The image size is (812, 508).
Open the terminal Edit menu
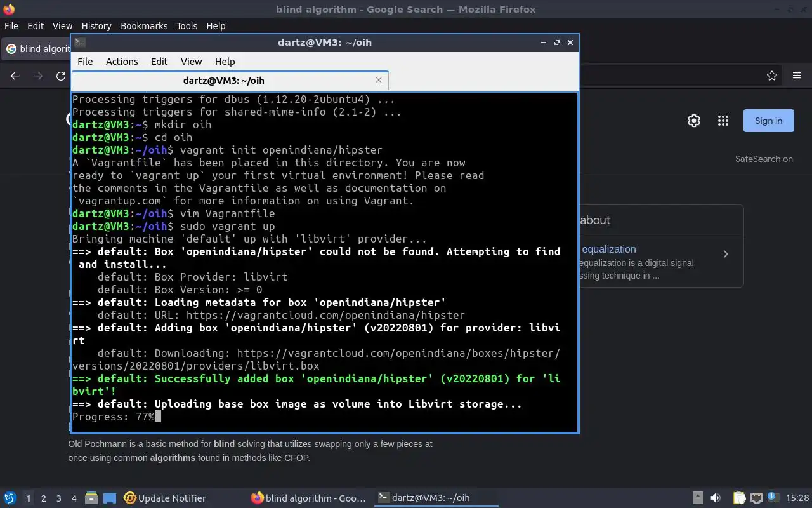(159, 62)
